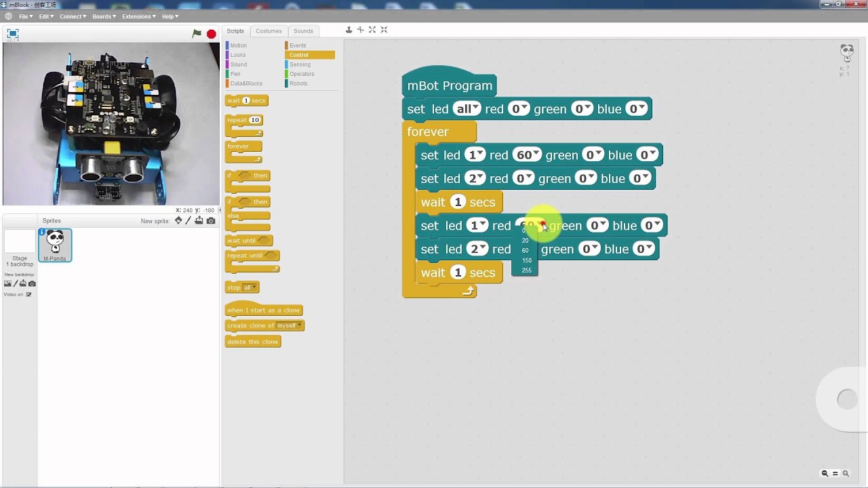Select 255 from the open value list
The width and height of the screenshot is (868, 488).
[526, 270]
